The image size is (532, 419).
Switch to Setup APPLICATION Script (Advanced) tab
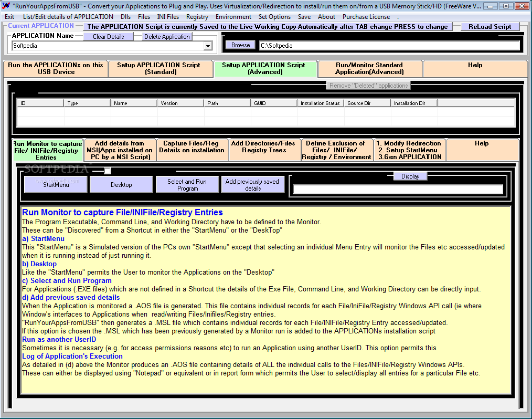265,69
